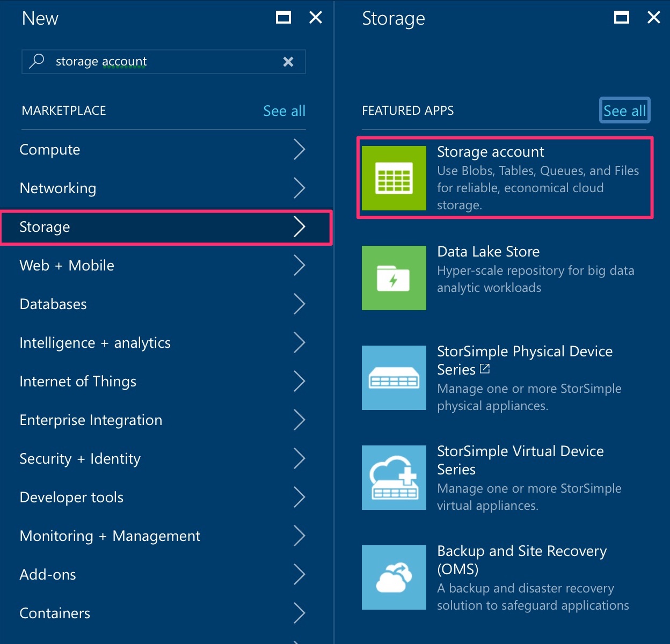Select the Backup and Site Recovery cloud icon
The width and height of the screenshot is (670, 644).
[x=394, y=577]
